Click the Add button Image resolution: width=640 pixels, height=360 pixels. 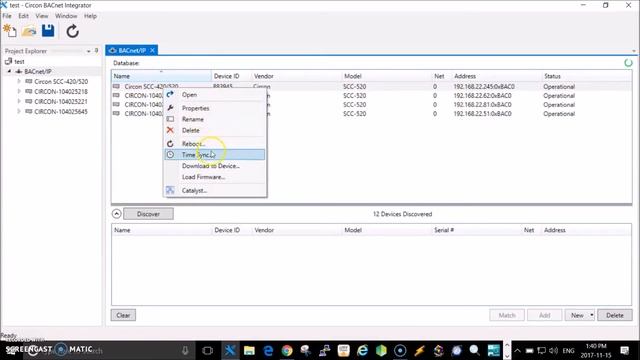544,315
